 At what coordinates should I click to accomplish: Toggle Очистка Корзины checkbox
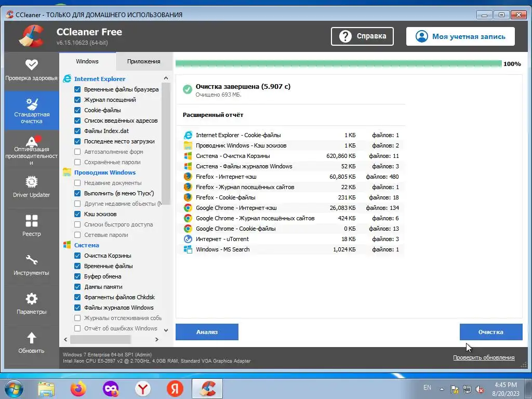pyautogui.click(x=77, y=256)
